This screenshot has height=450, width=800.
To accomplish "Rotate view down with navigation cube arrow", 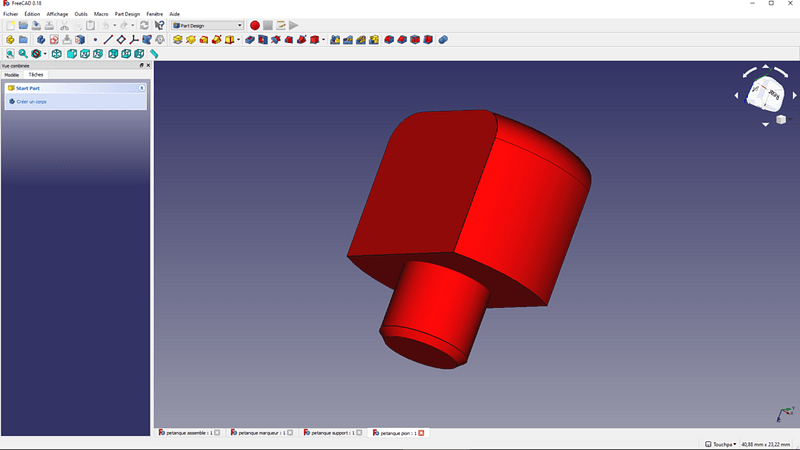I will coord(765,124).
